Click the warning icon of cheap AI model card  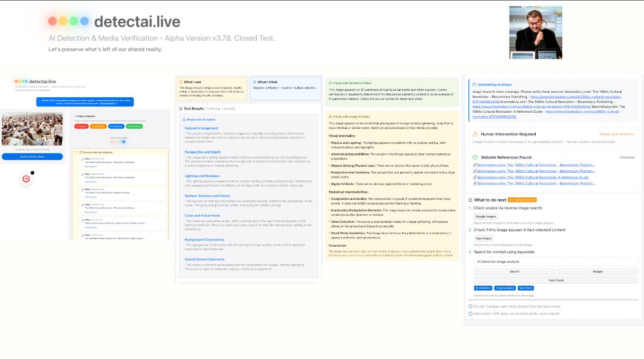coord(330,117)
